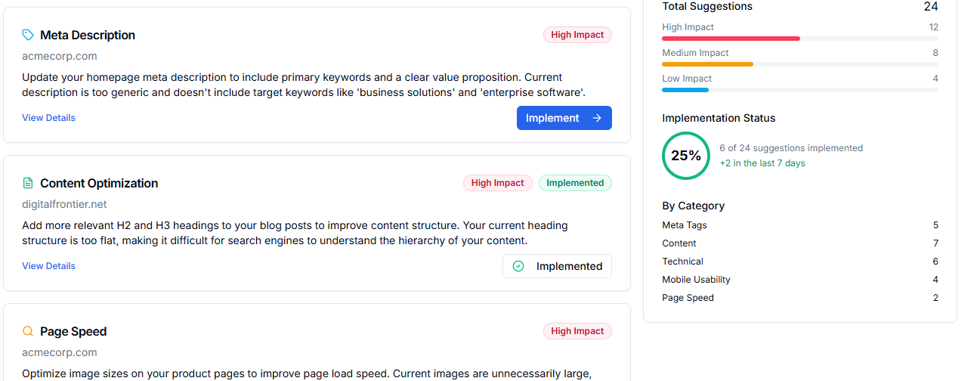The width and height of the screenshot is (980, 381).
Task: Click the document icon beside Content Optimization
Action: coord(28,183)
